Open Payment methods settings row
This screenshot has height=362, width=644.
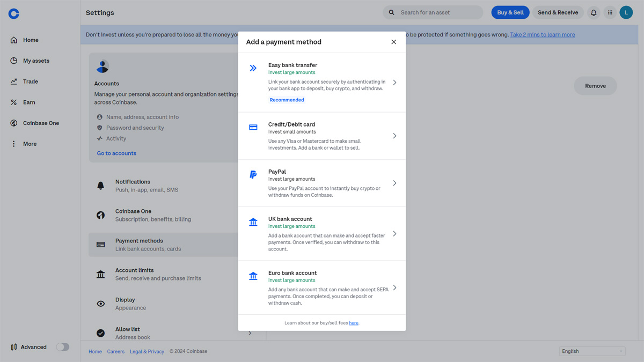tap(177, 245)
